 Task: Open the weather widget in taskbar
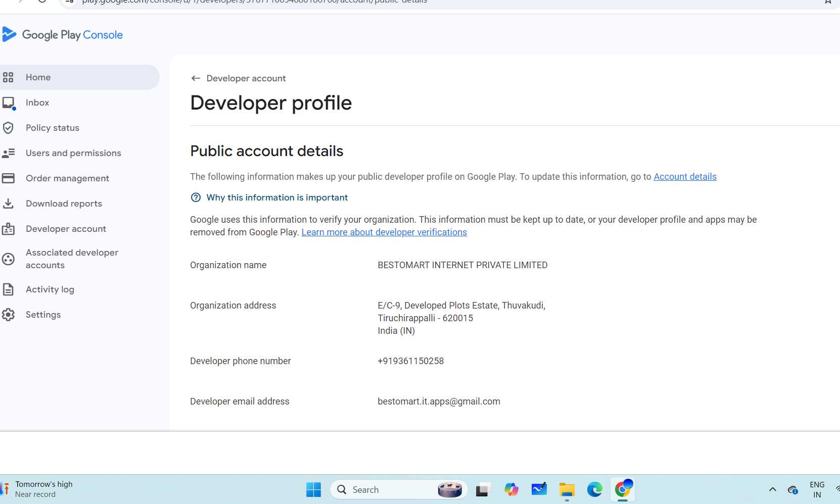coord(36,489)
